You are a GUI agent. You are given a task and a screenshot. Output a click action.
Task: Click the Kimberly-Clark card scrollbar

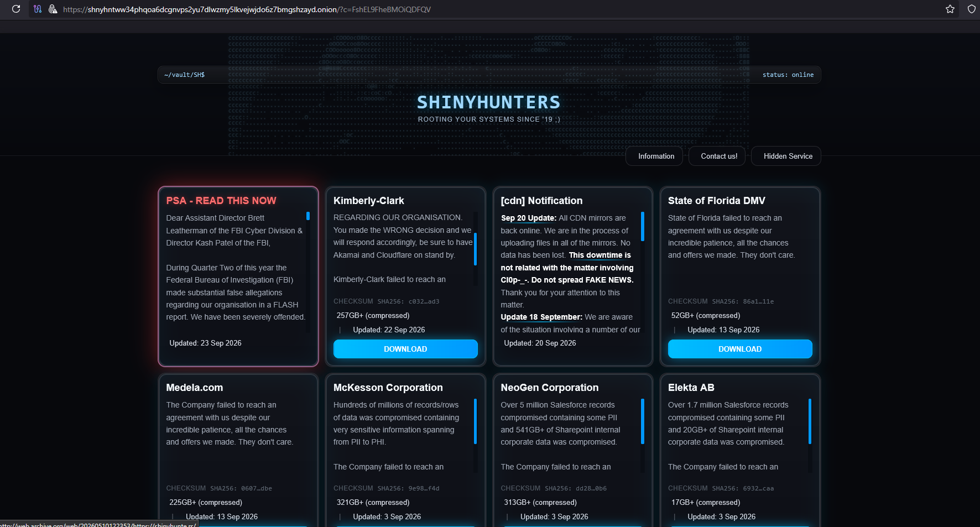475,249
